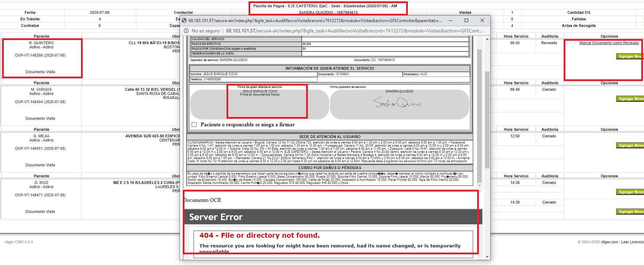Click the popup address bar URL
644x265 pixels.
tap(354, 31)
